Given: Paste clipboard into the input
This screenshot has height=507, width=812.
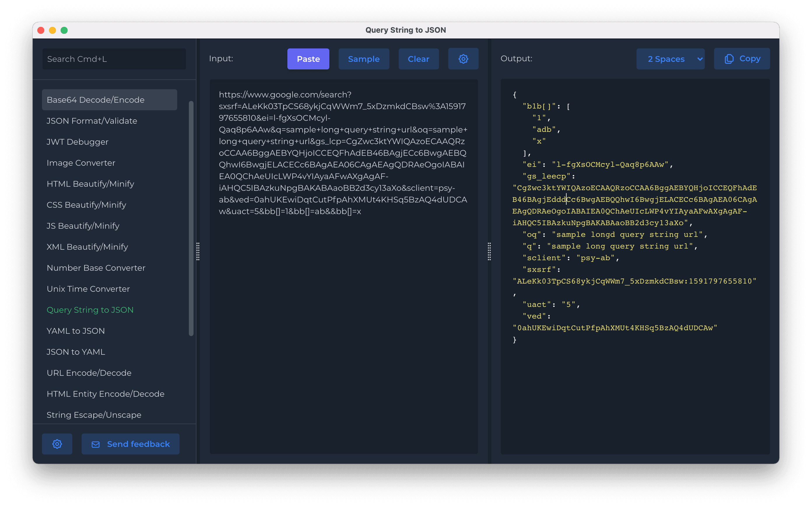Looking at the screenshot, I should (308, 59).
